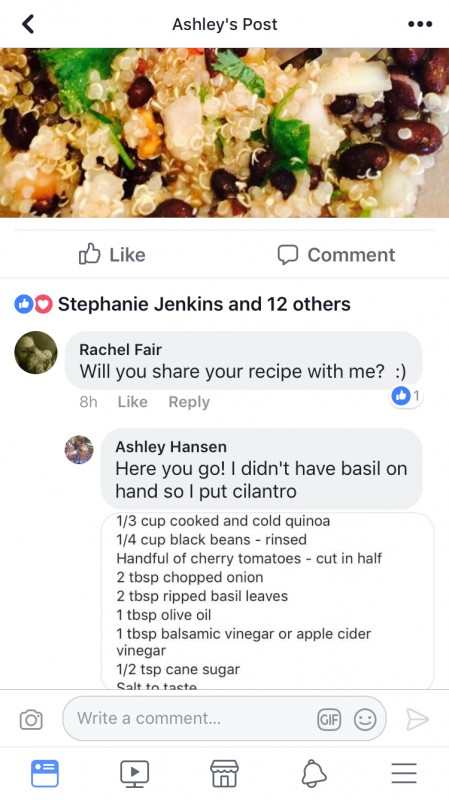The width and height of the screenshot is (449, 800).
Task: Open the Marketplace storefront tab
Action: tap(224, 773)
